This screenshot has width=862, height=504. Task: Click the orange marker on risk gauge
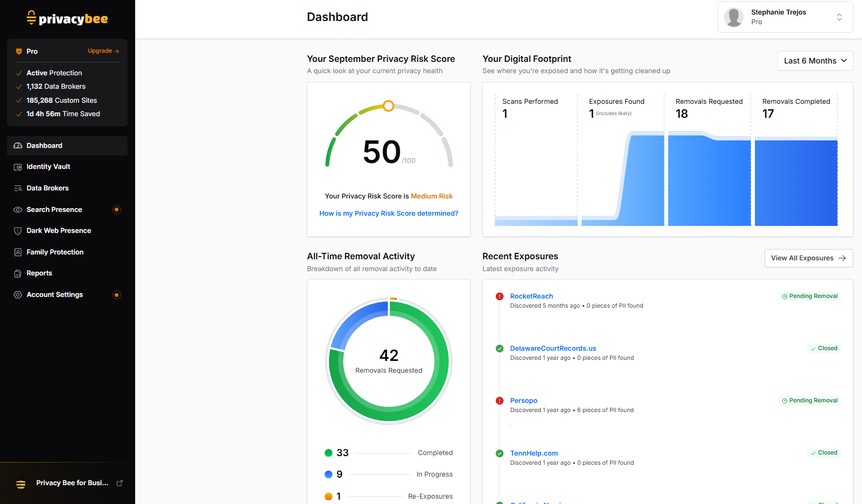click(389, 106)
